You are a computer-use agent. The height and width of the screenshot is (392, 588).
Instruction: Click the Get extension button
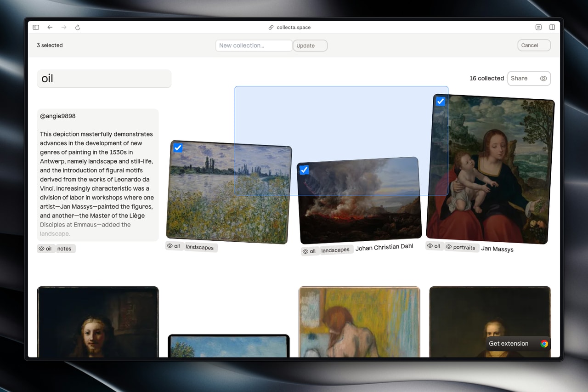[518, 344]
